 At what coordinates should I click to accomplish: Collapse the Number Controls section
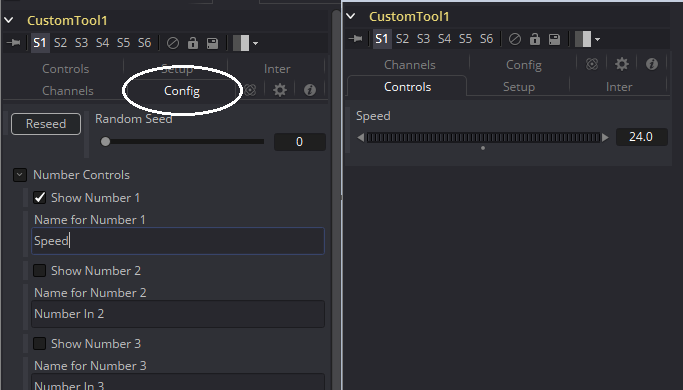coord(20,175)
